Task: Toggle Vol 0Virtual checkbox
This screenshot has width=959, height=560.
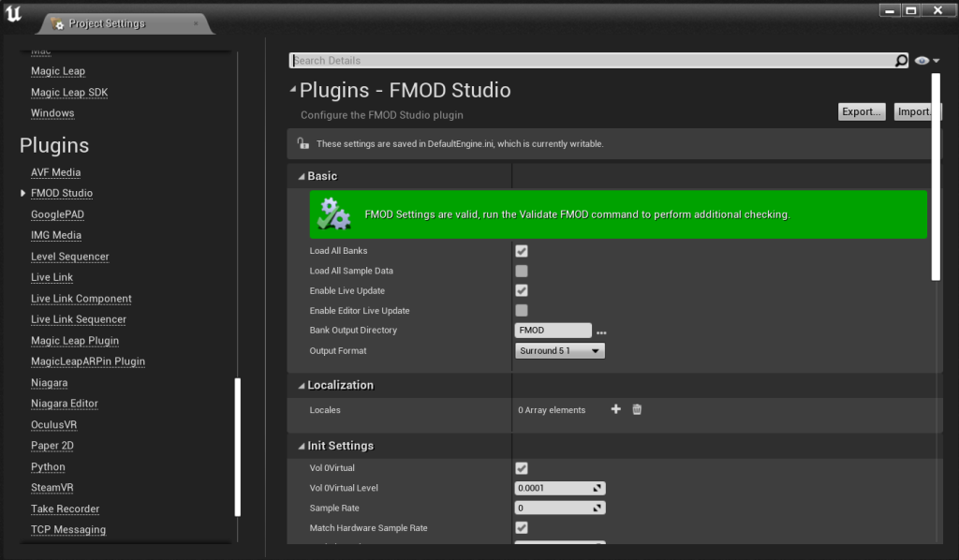Action: tap(522, 468)
